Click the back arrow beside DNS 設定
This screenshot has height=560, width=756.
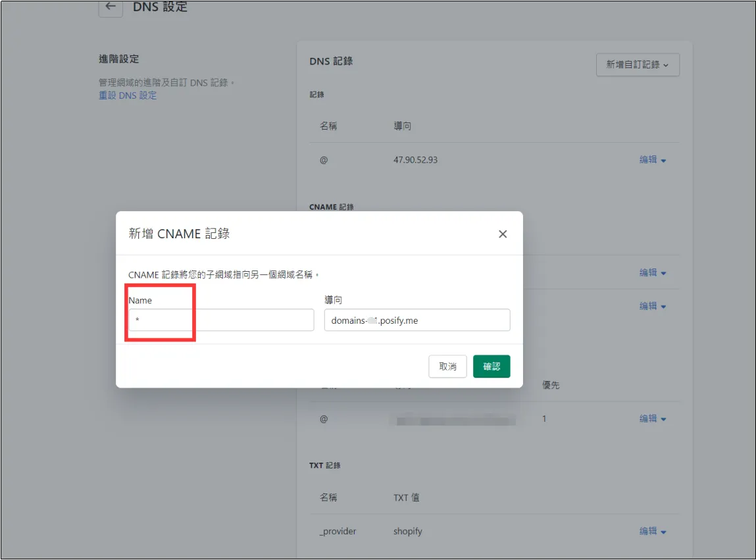[110, 7]
